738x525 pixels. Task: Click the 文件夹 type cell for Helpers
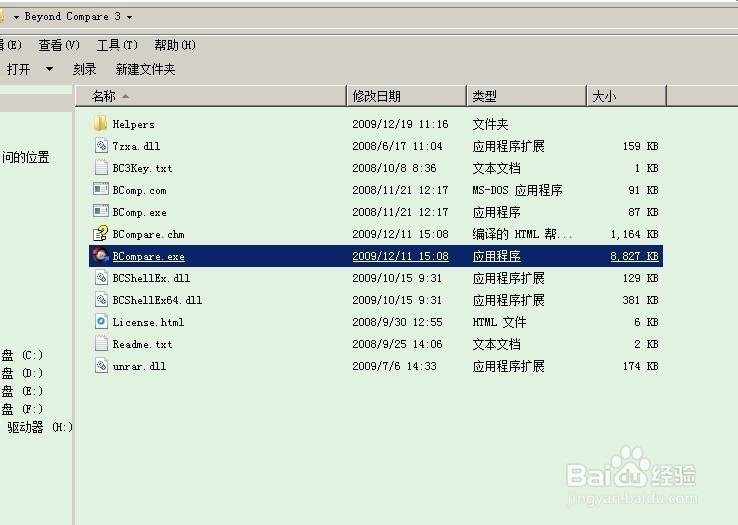pos(490,124)
